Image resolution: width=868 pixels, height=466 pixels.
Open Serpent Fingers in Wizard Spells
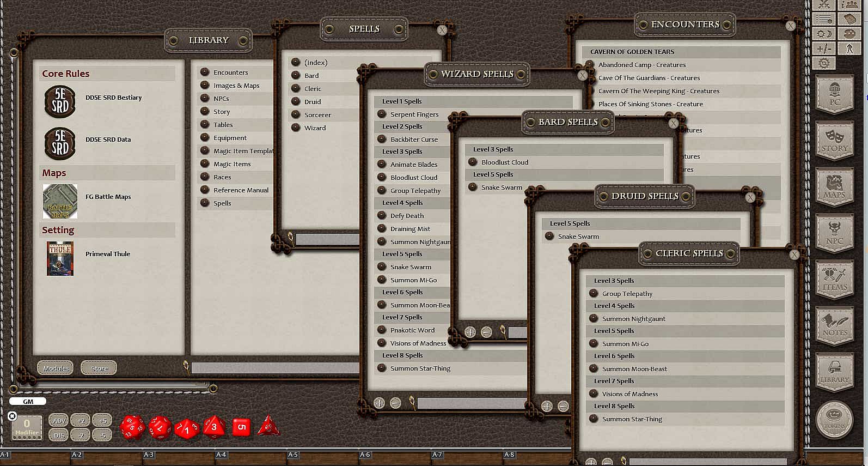click(414, 114)
